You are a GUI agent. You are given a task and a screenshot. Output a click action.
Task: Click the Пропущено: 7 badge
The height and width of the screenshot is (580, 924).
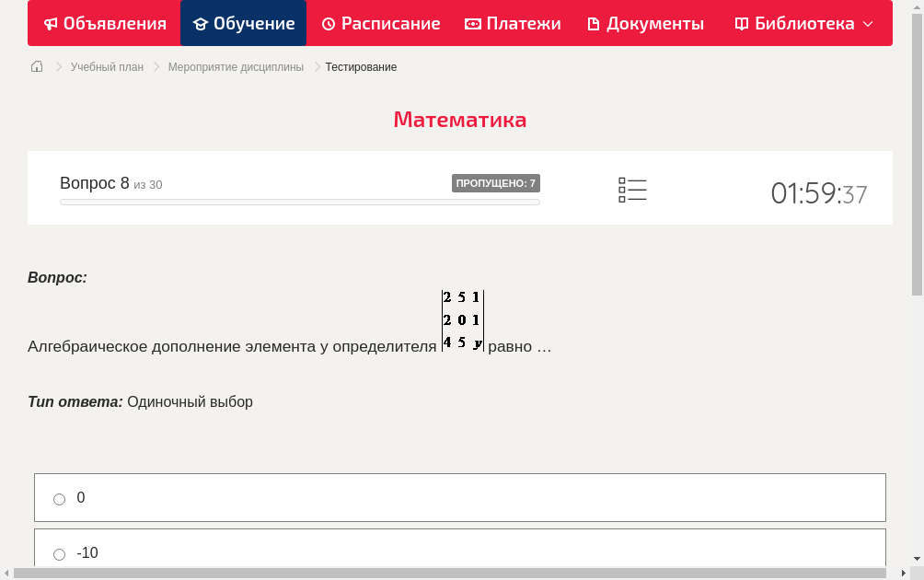495,183
